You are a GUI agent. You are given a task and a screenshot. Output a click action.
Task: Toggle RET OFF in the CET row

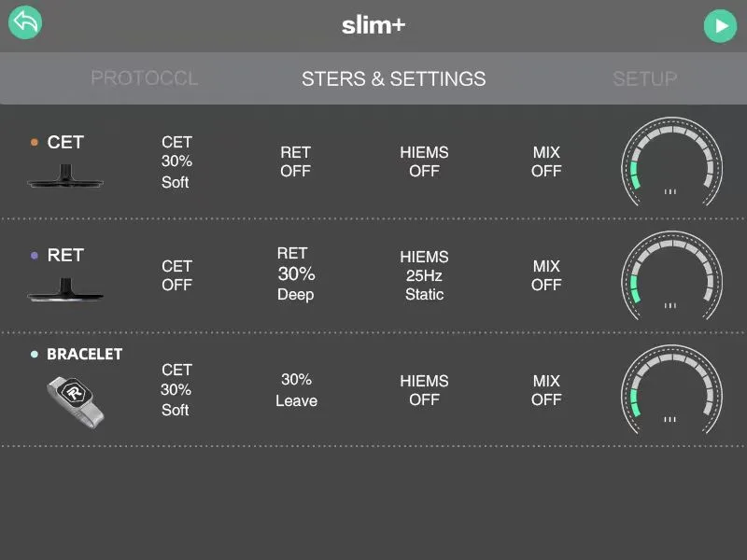pos(295,161)
